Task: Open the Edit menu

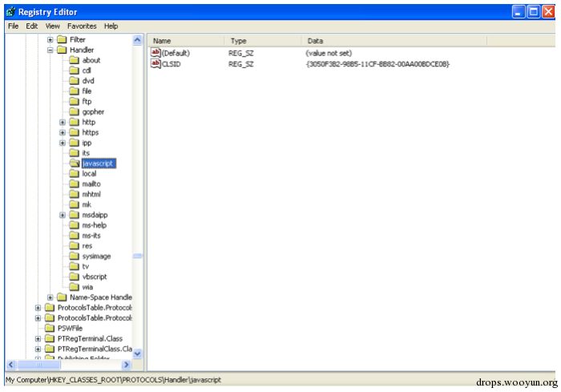Action: click(x=31, y=26)
